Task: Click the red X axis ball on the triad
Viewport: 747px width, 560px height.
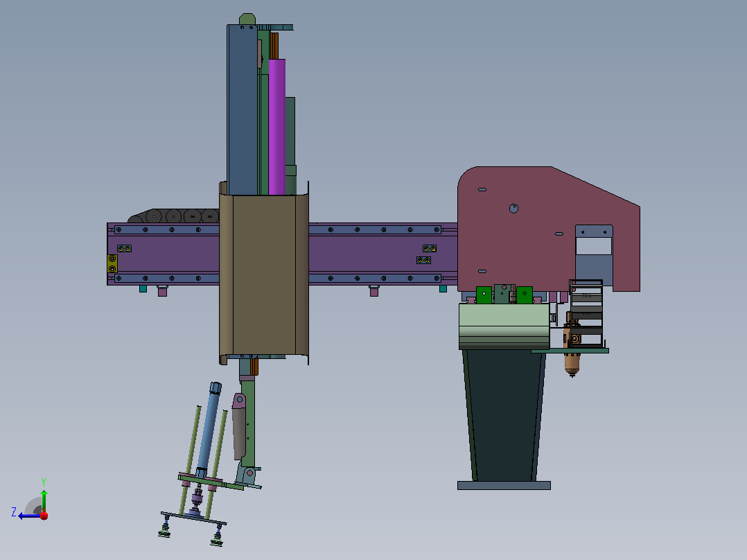Action: (x=44, y=515)
